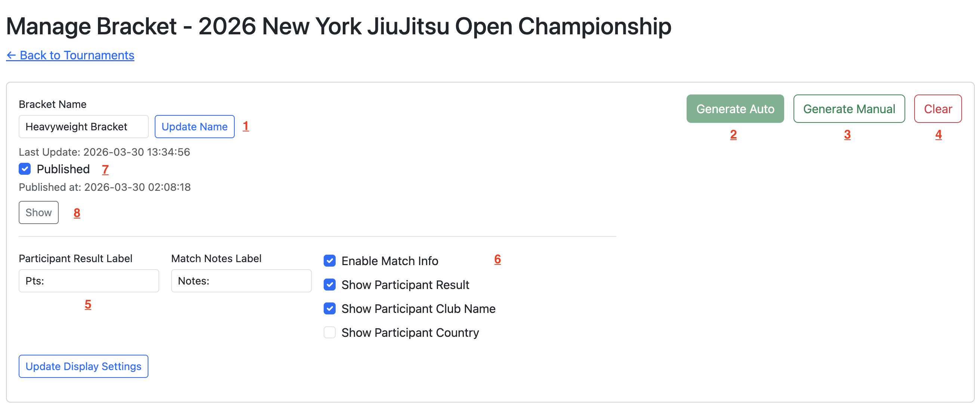Click red annotation number 8

[77, 213]
